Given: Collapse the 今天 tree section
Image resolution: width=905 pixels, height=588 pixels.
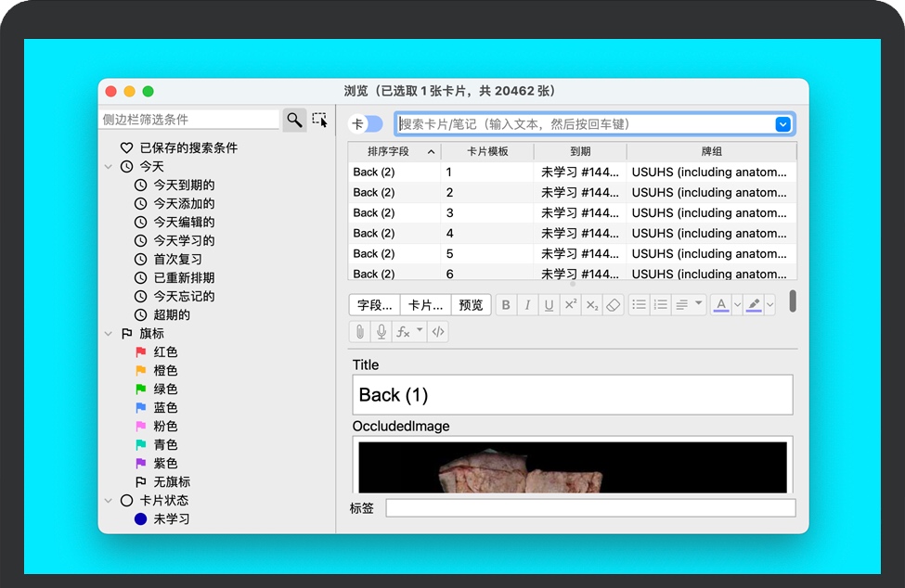Looking at the screenshot, I should coord(109,167).
